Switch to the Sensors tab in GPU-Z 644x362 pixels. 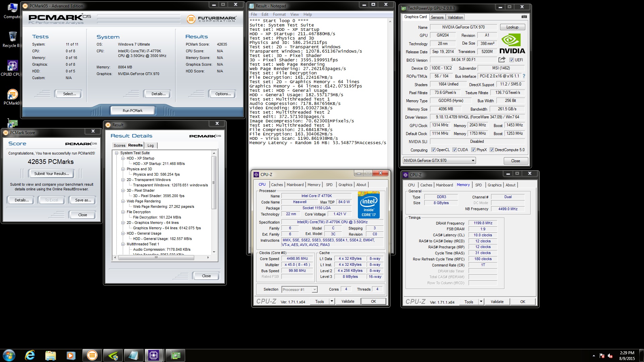[x=437, y=17]
